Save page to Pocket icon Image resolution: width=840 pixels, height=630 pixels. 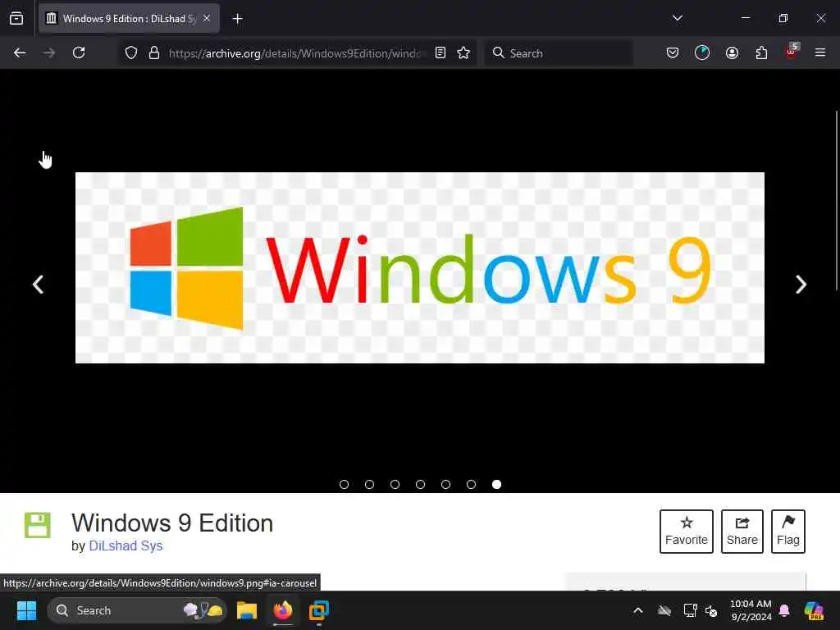coord(673,52)
